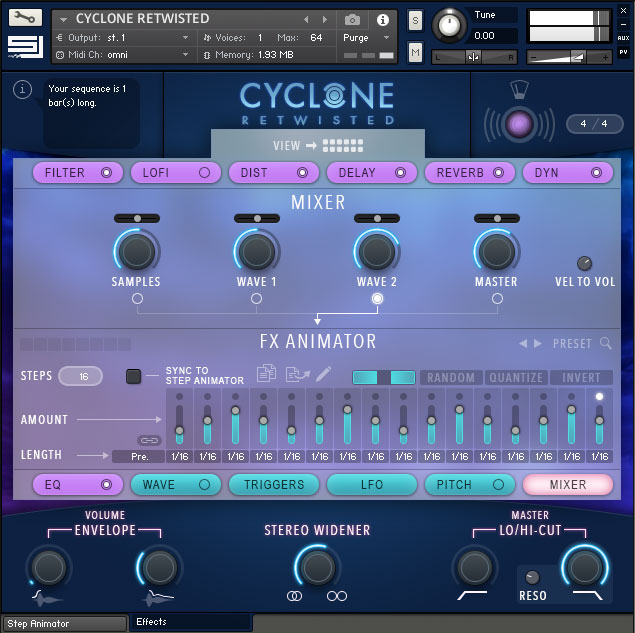Click the copy pattern icon in FX Animator

[266, 374]
